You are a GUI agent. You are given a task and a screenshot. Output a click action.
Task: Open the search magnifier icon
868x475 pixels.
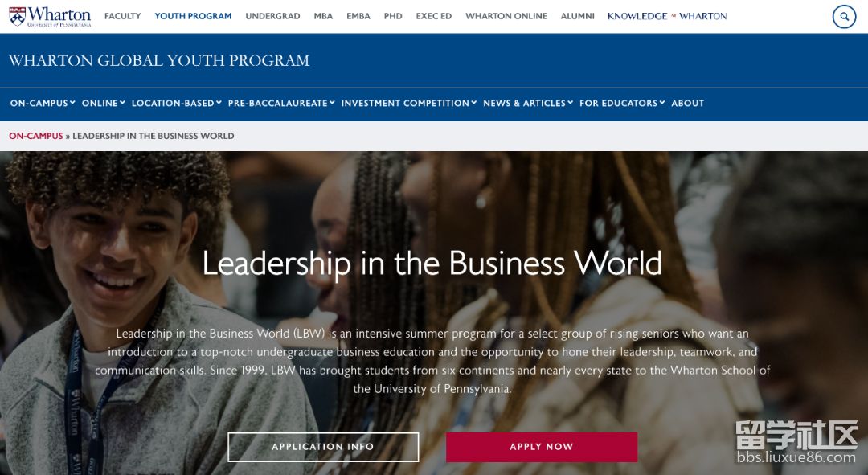tap(844, 17)
